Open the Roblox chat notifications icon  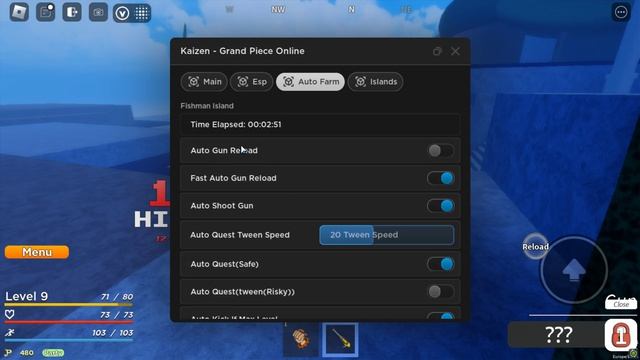coord(45,12)
